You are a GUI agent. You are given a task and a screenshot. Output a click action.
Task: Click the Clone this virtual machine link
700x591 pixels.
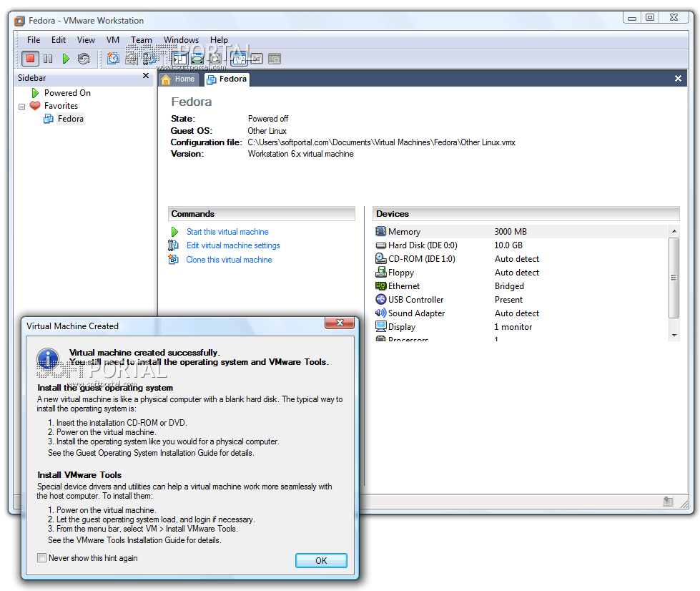pyautogui.click(x=229, y=260)
